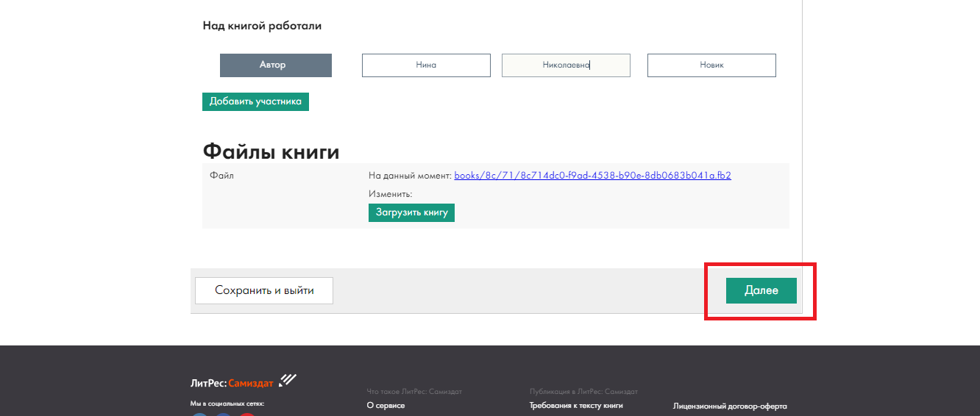
Task: Open Требования к тексту книги link
Action: click(x=576, y=406)
